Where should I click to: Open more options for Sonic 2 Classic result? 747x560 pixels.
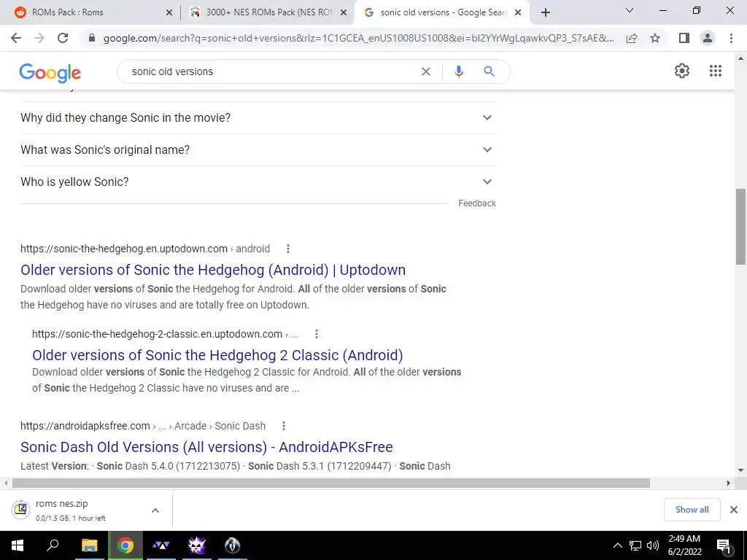(x=317, y=334)
